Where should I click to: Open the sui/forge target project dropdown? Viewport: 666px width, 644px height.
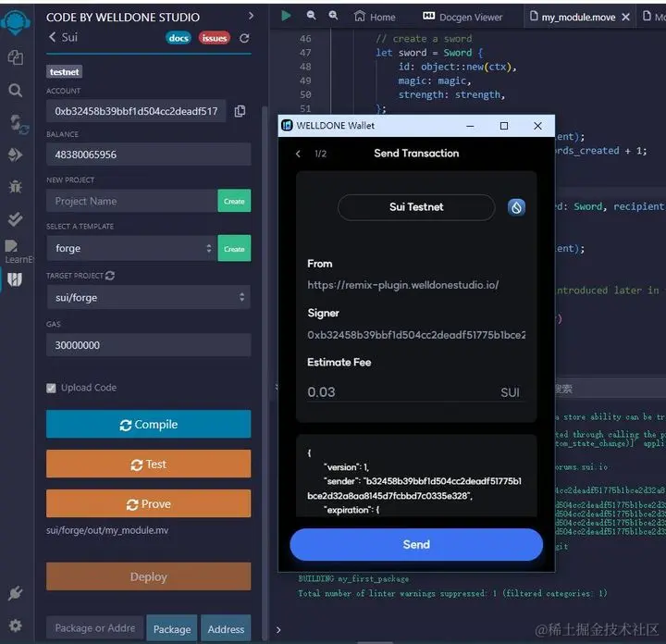[148, 297]
